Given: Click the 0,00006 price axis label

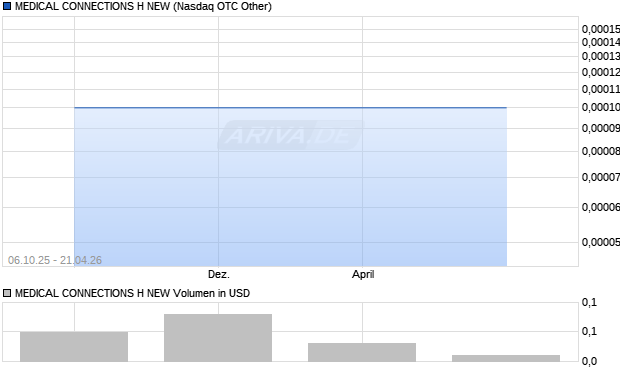Looking at the screenshot, I should (x=601, y=207).
